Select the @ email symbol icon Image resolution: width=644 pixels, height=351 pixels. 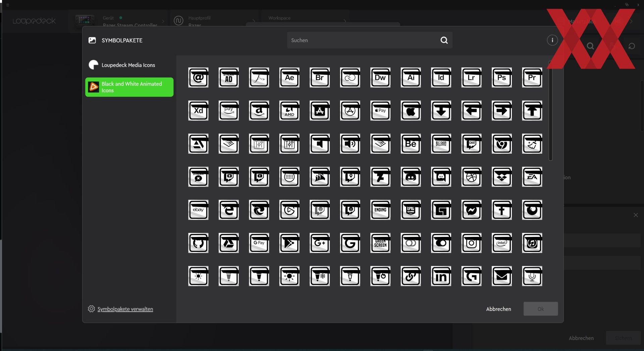click(x=198, y=78)
